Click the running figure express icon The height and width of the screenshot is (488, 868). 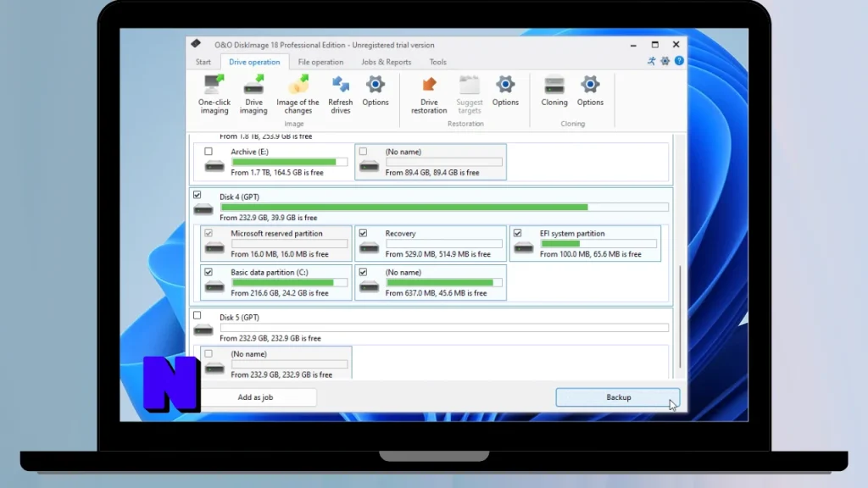(652, 61)
